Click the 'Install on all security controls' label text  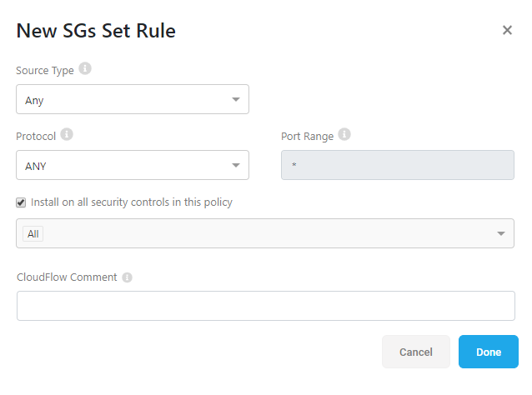click(x=132, y=202)
